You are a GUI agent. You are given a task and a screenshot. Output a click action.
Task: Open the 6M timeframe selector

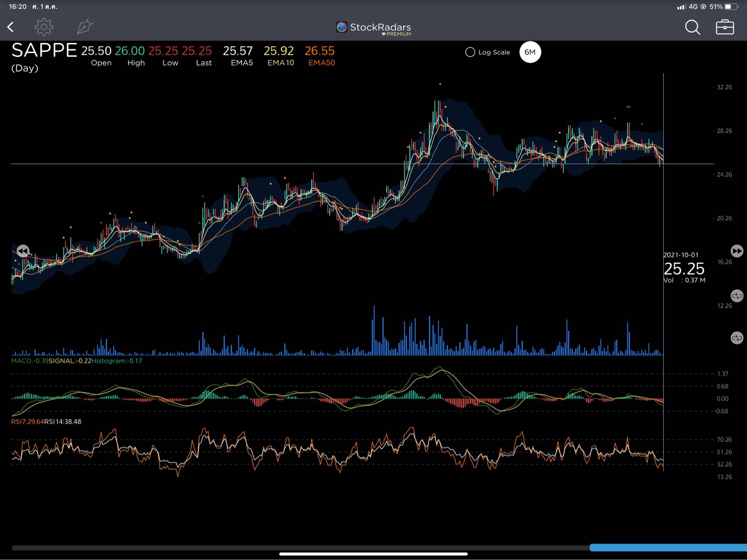[x=530, y=52]
